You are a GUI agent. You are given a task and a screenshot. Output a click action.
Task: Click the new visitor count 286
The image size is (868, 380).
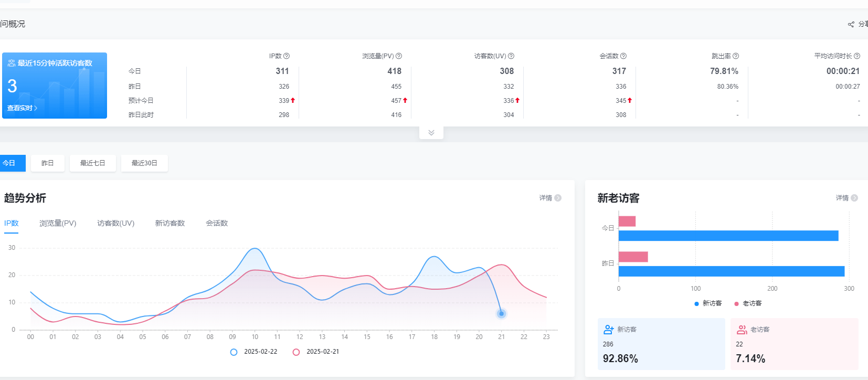[608, 344]
